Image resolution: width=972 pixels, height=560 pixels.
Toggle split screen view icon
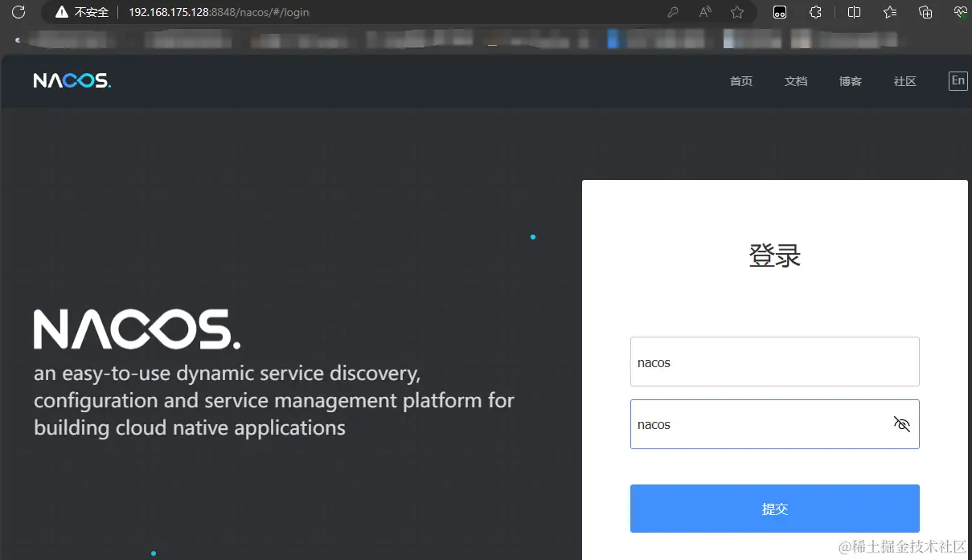(x=854, y=12)
